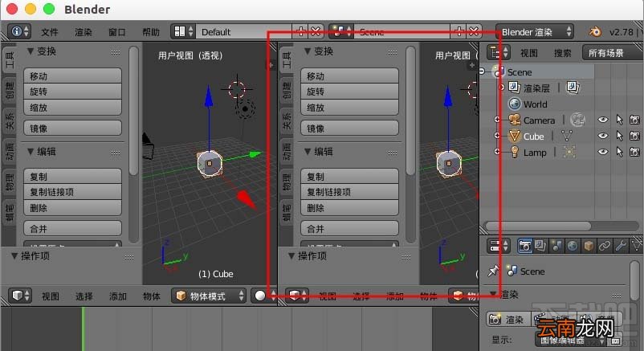Open the outliner 视图 menu
The width and height of the screenshot is (644, 351).
(x=529, y=53)
